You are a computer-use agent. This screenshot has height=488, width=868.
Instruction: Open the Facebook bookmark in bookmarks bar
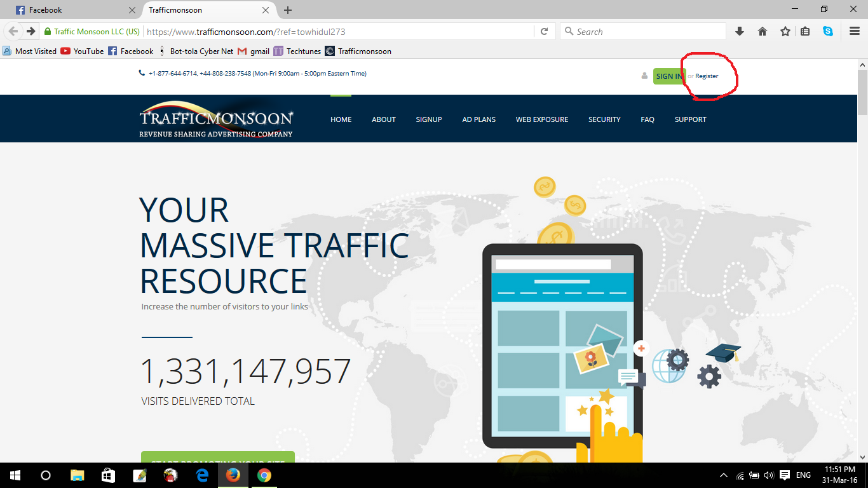(x=130, y=51)
